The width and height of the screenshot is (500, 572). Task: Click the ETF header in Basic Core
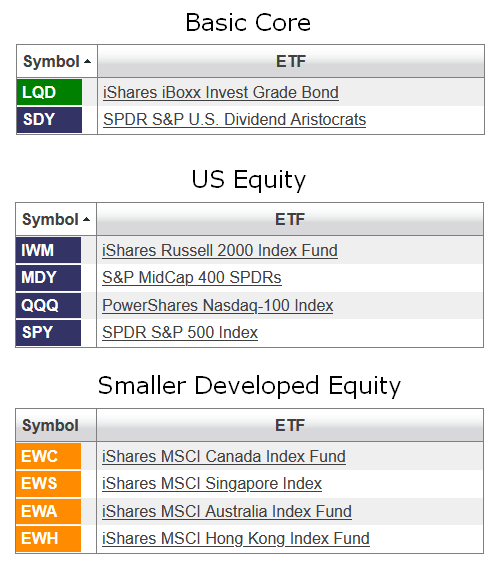click(x=291, y=61)
